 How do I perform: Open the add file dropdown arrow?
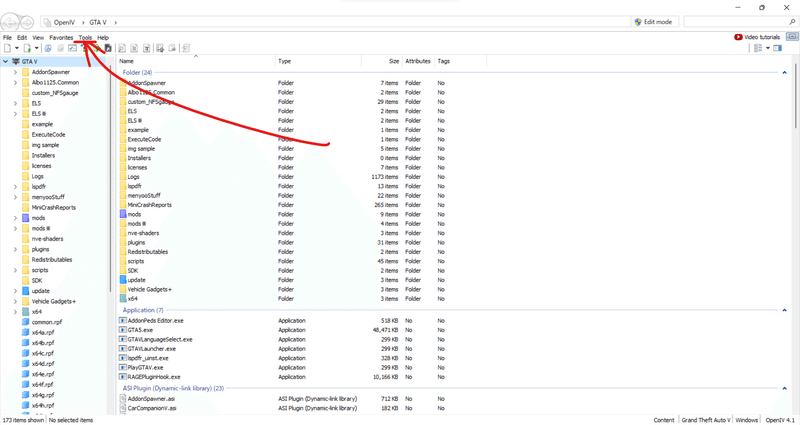point(36,48)
